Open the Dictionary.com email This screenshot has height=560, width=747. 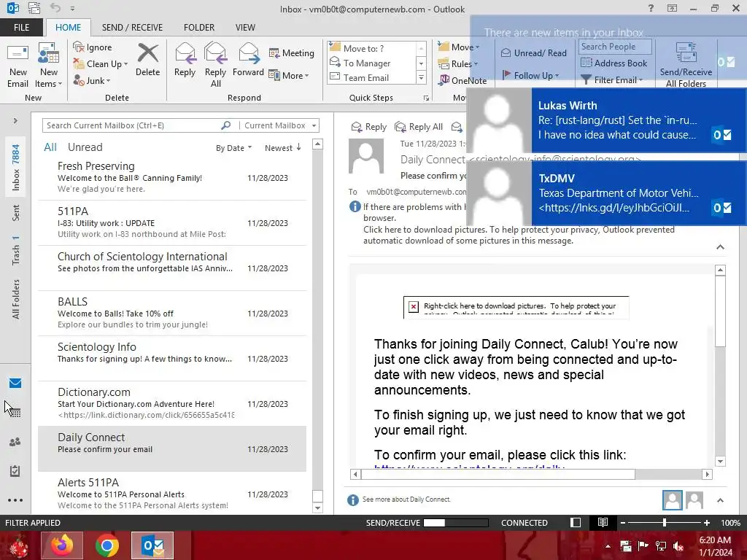click(x=172, y=404)
